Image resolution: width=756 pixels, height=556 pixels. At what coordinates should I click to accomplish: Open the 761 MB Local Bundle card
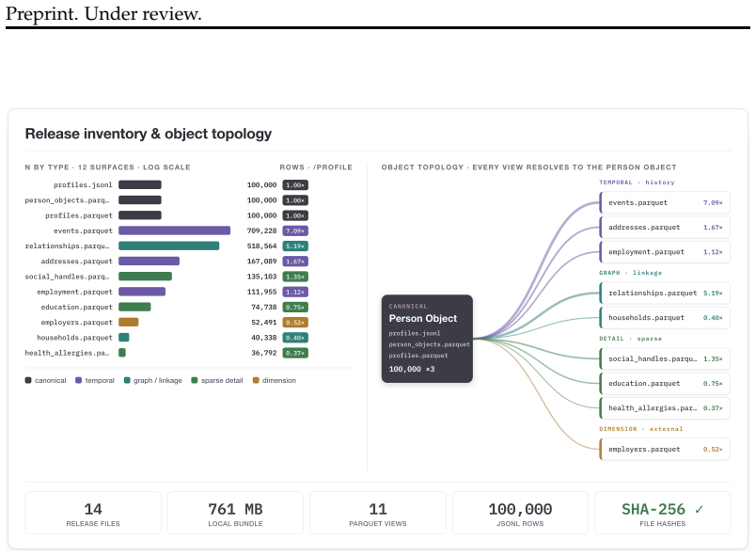click(x=235, y=513)
